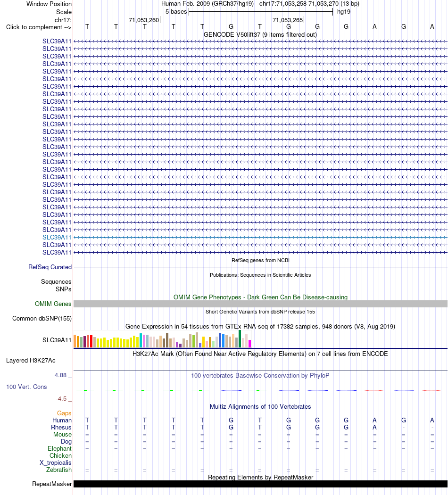Image resolution: width=448 pixels, height=495 pixels.
Task: Click the 'Scale' track label
Action: click(x=64, y=12)
